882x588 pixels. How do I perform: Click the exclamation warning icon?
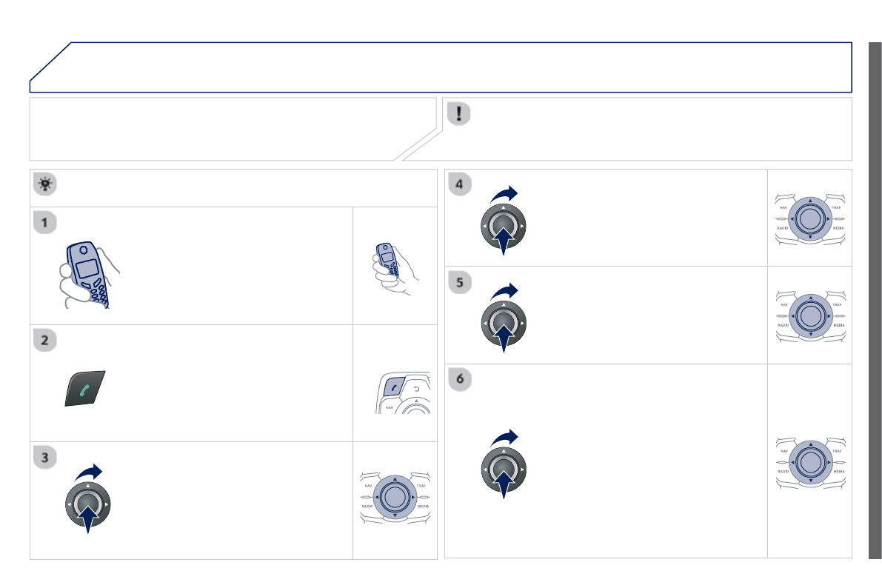pos(461,113)
